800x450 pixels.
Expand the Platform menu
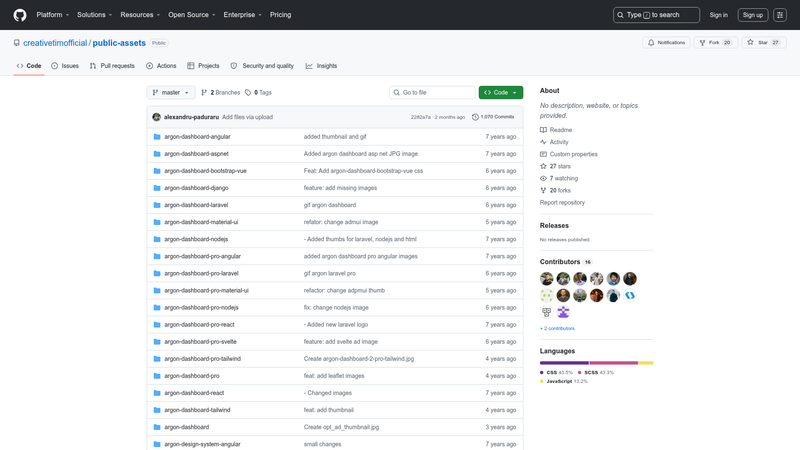click(x=53, y=15)
